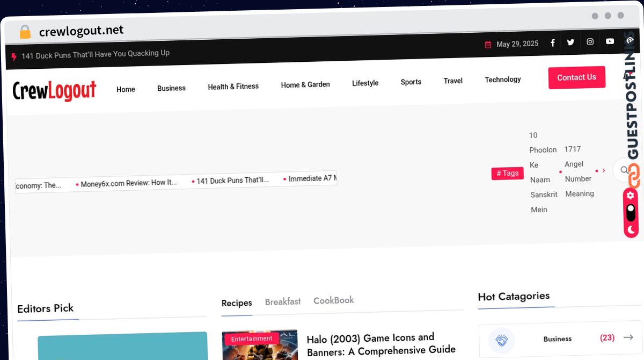Click the arrow in the Business category row
Screen dimensions: 644x360
point(628,337)
